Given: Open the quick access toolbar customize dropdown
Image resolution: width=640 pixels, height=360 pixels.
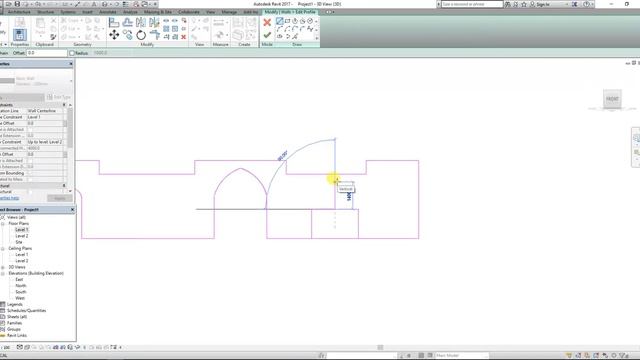Looking at the screenshot, I should click(x=156, y=4).
